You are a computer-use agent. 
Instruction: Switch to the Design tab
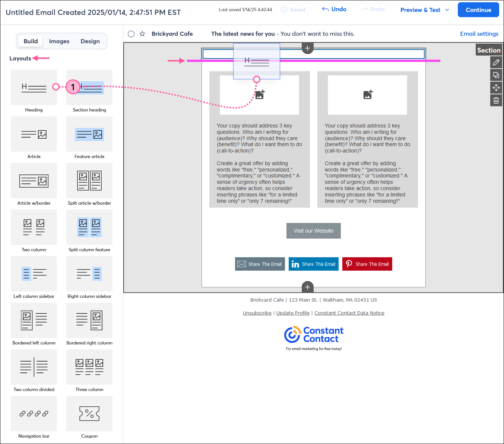(90, 41)
